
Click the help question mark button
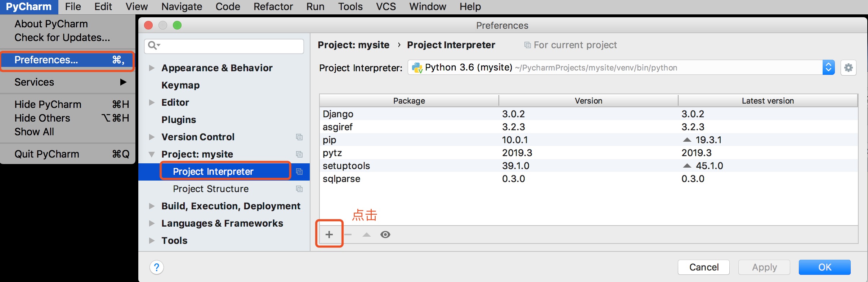click(157, 267)
